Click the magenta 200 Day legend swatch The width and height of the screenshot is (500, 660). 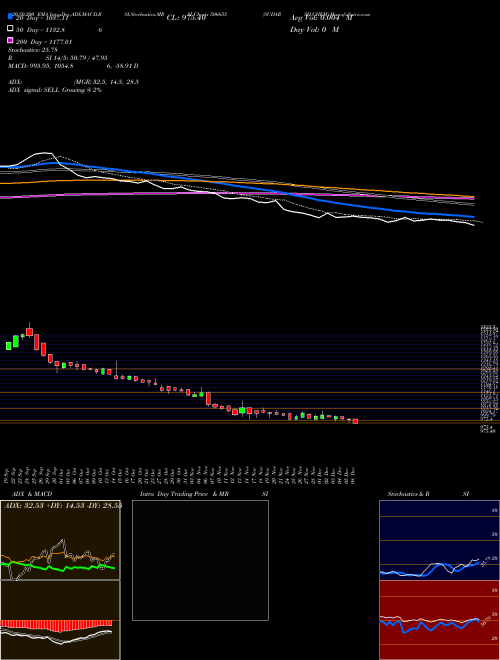[10, 40]
